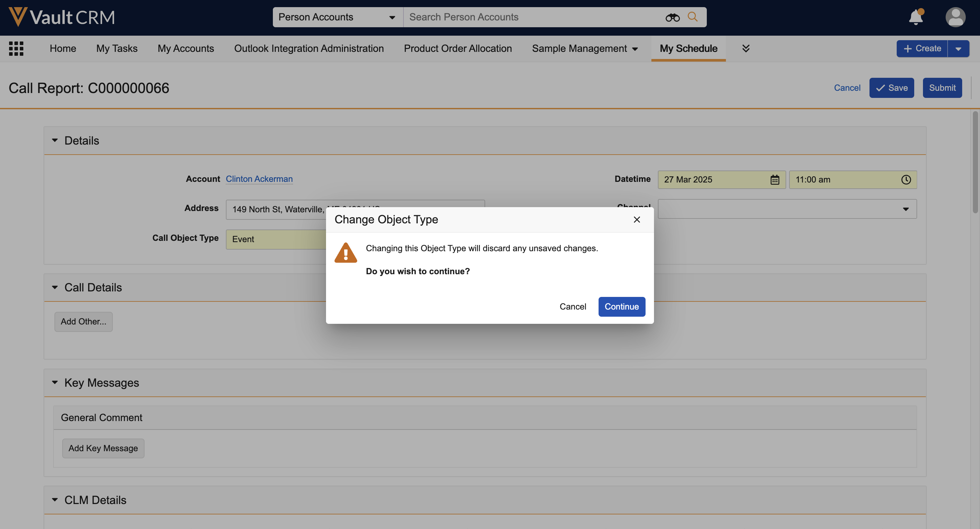The width and height of the screenshot is (980, 529).
Task: Open the Channel dropdown
Action: tap(787, 209)
